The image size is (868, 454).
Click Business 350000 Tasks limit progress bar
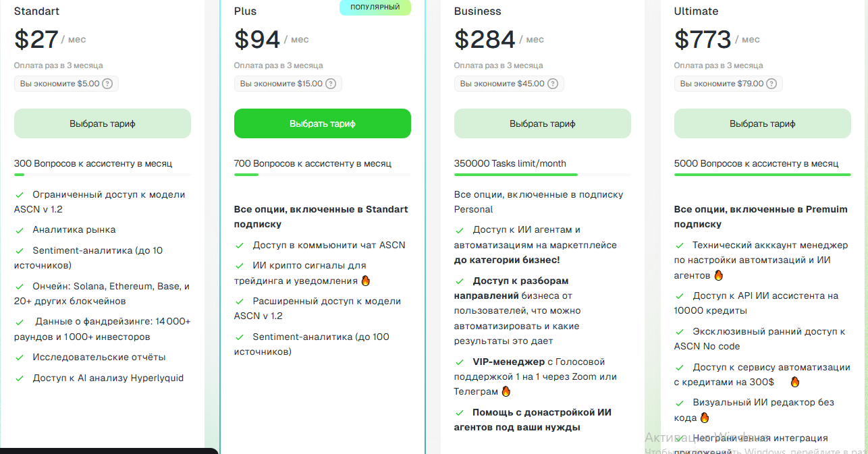(543, 175)
